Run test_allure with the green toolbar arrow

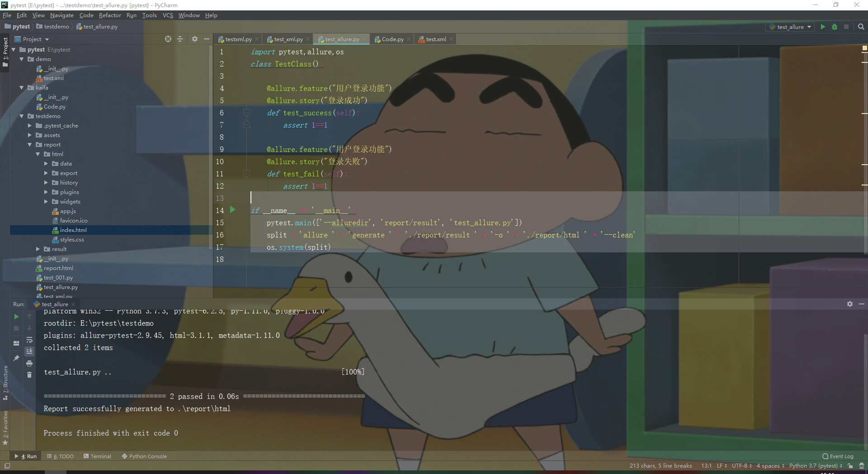[823, 27]
